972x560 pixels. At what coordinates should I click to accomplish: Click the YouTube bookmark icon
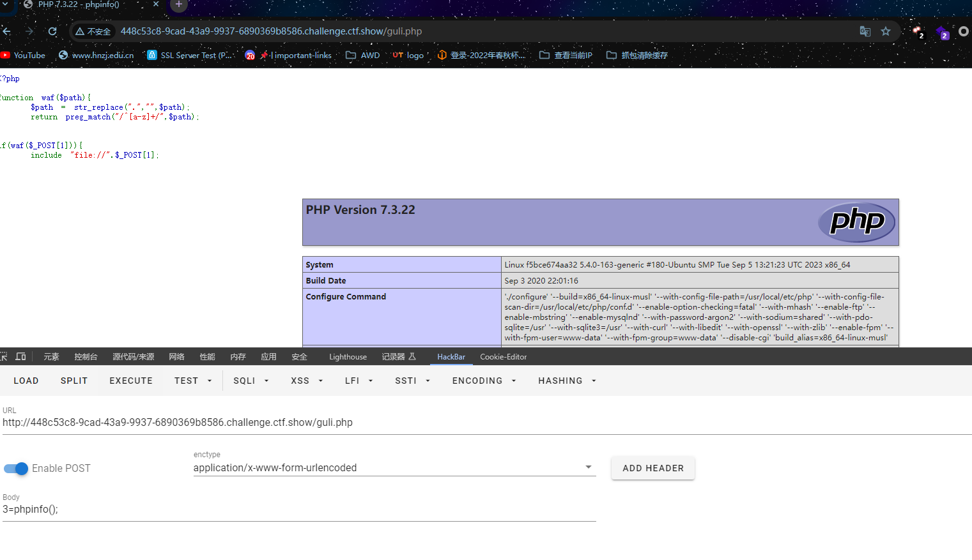pos(6,56)
